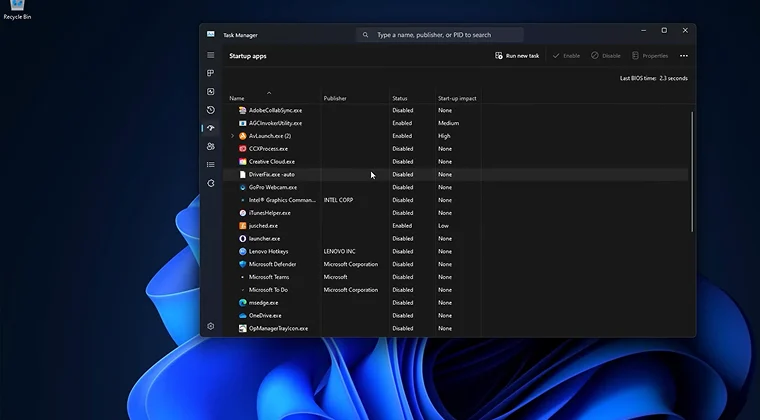Viewport: 760px width, 420px height.
Task: Open the Details page icon in sidebar
Action: coord(210,165)
